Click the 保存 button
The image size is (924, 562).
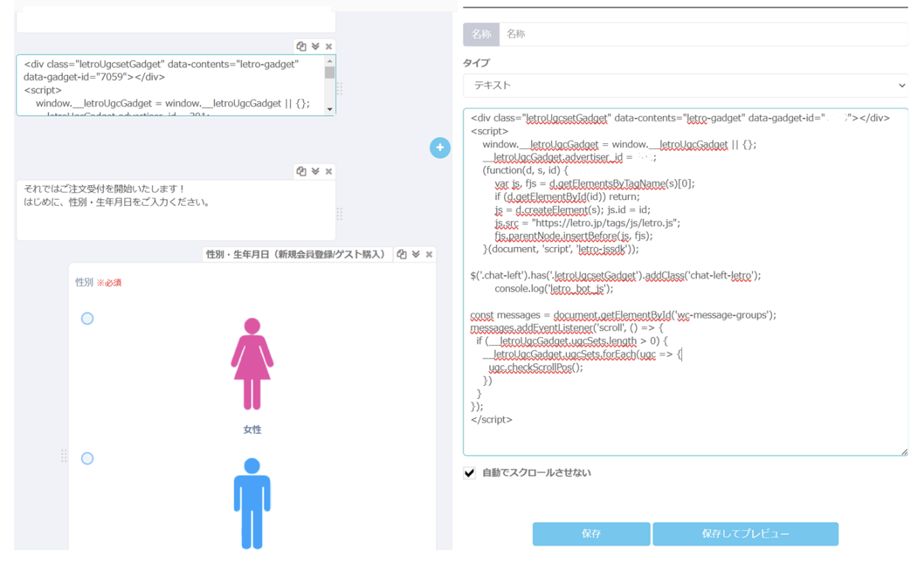coord(591,534)
